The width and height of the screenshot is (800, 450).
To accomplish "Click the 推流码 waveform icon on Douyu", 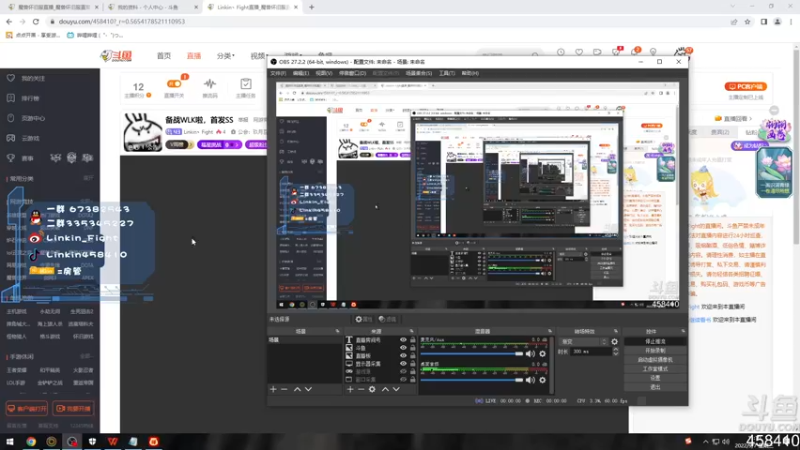I will pos(210,84).
